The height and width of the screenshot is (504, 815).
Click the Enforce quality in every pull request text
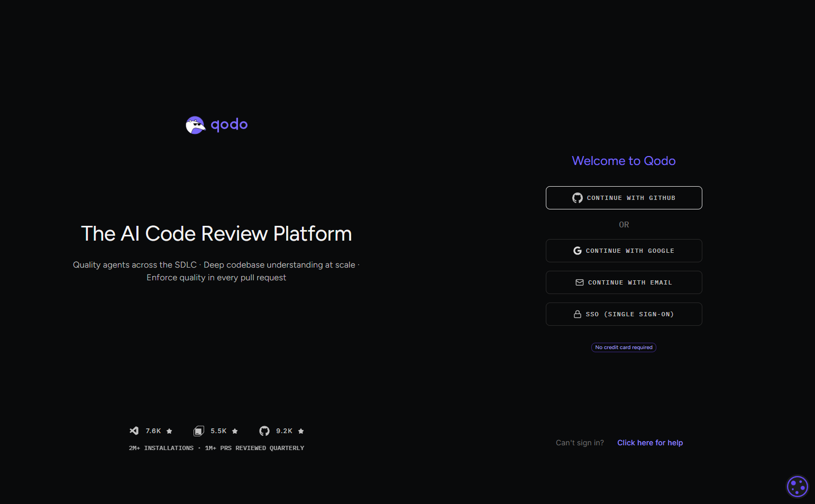pos(216,278)
